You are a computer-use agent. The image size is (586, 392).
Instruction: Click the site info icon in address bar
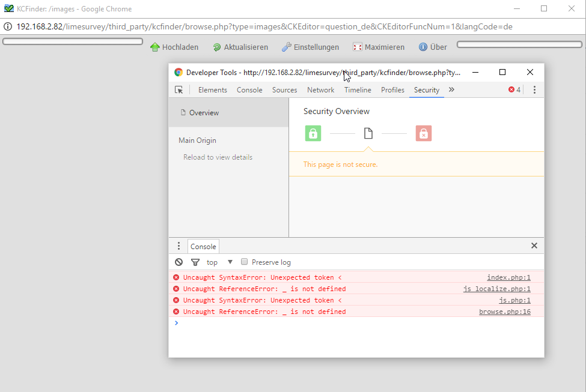(x=8, y=26)
